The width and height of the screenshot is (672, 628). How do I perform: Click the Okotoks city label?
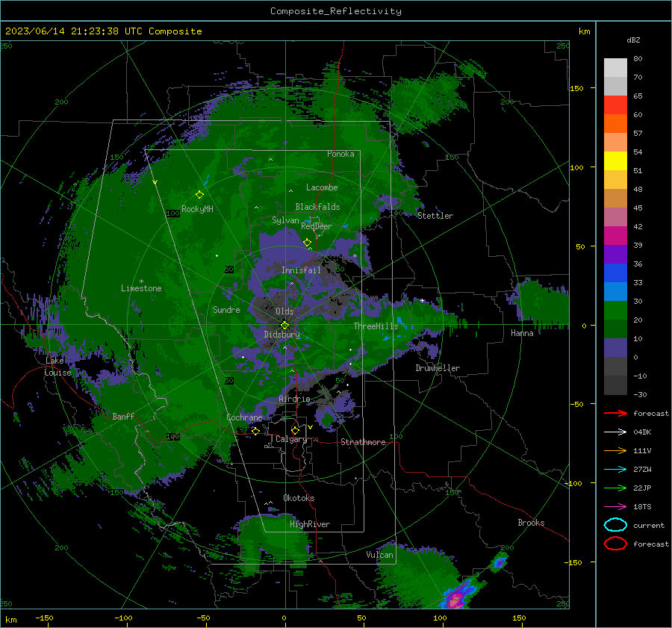click(x=299, y=498)
